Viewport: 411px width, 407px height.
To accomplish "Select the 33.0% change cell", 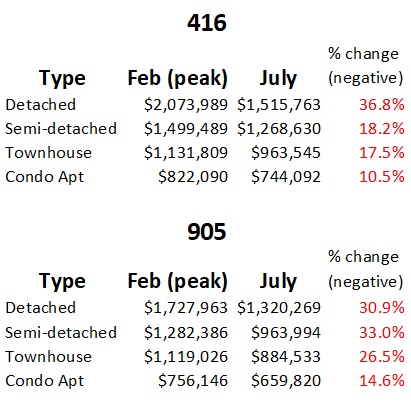I will click(x=382, y=333).
